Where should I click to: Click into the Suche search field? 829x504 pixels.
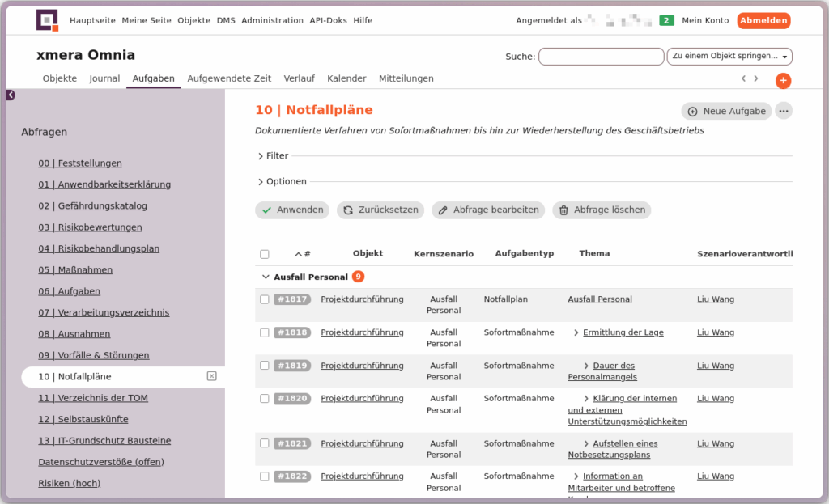pos(601,57)
